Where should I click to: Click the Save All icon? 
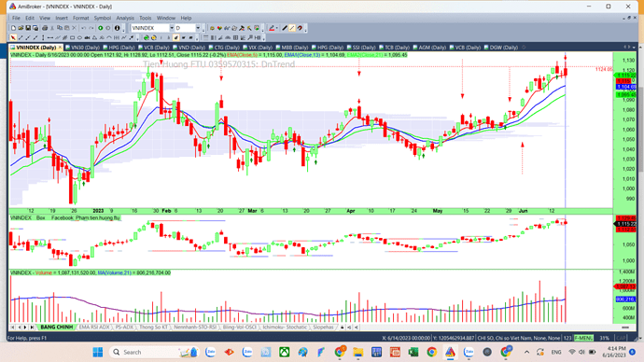(35, 28)
